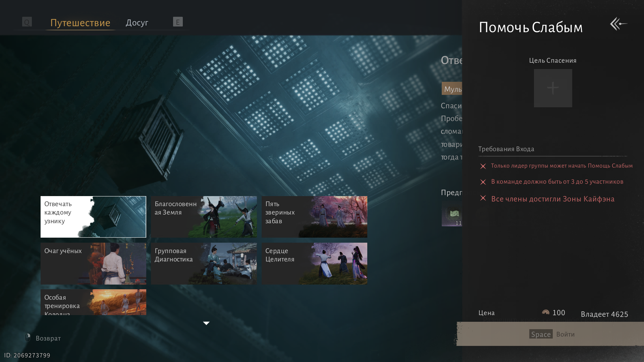Image resolution: width=644 pixels, height=362 pixels.
Task: Click the X mark beside team size requirement
Action: point(483,182)
